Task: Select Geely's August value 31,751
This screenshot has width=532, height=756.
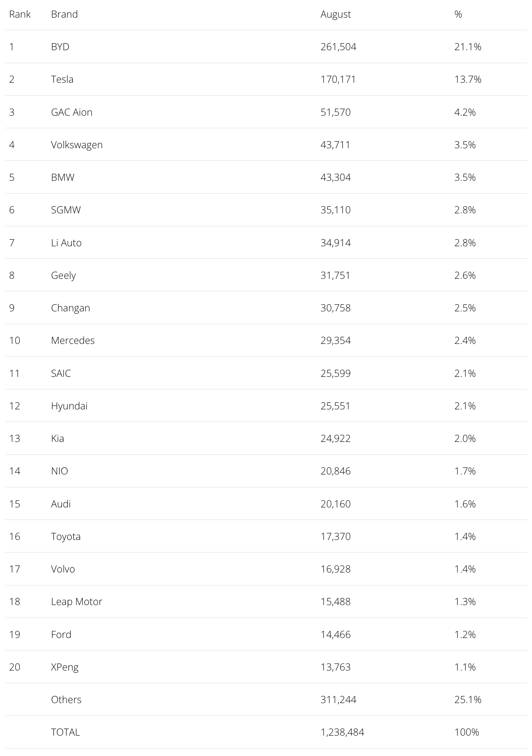Action: tap(335, 275)
